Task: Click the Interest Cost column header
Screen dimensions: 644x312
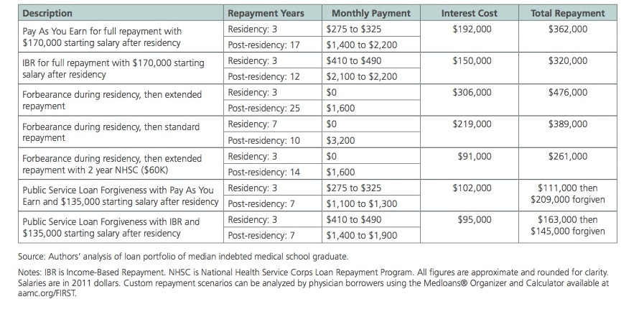Action: coord(469,13)
